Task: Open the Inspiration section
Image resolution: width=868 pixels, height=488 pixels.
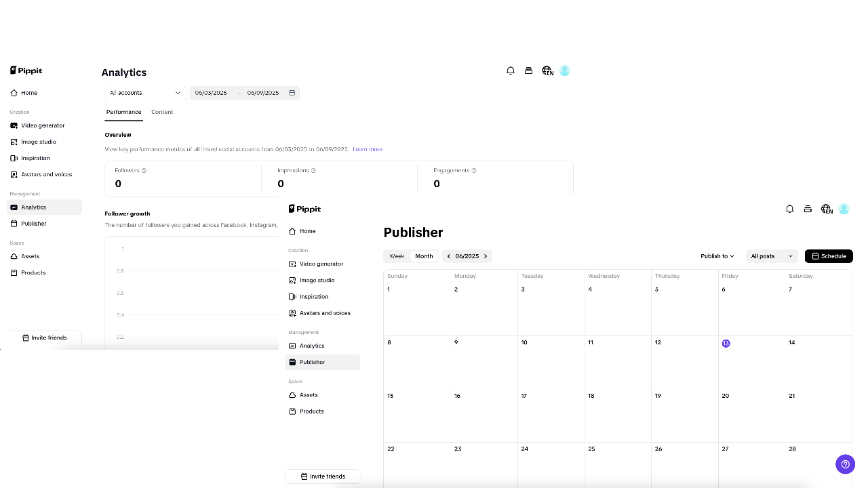Action: pyautogui.click(x=313, y=296)
